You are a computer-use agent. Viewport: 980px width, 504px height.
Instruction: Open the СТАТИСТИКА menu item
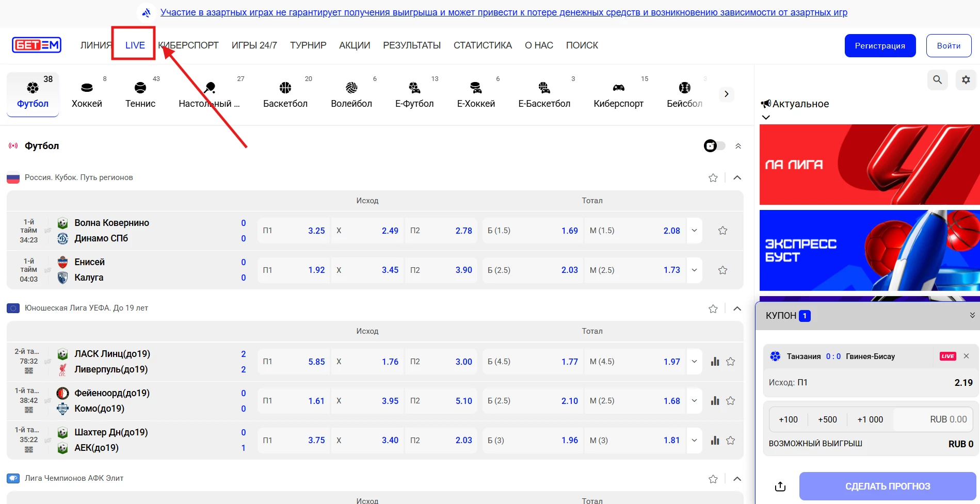(483, 45)
